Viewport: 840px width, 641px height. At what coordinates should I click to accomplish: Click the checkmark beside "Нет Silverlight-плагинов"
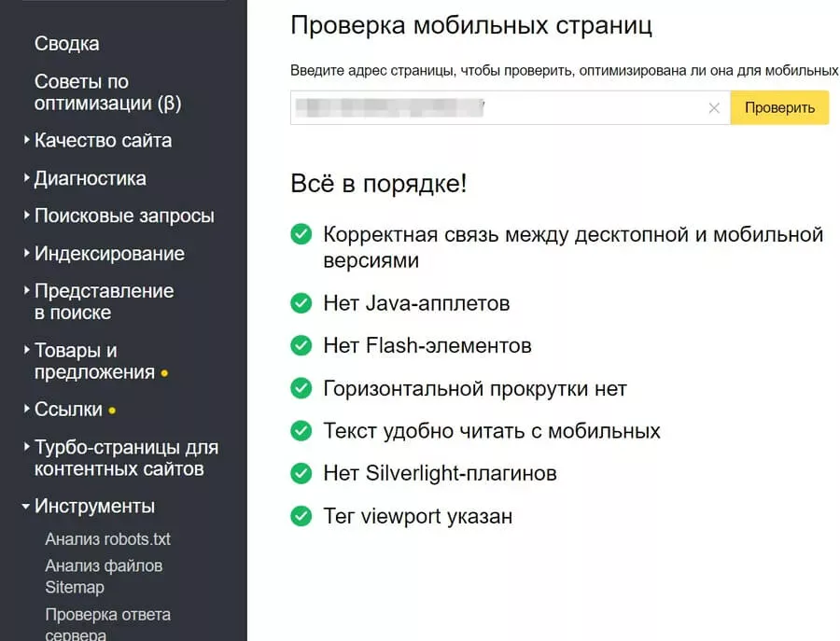[x=301, y=473]
